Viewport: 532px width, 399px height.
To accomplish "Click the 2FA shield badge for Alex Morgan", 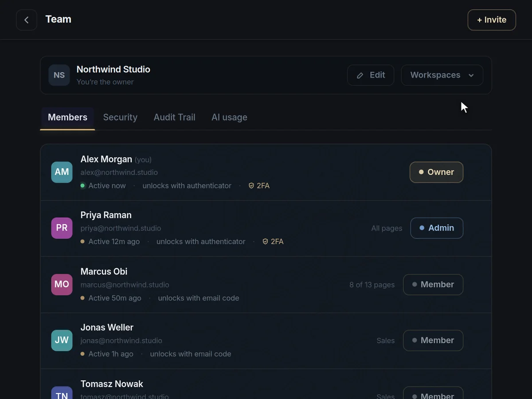I will point(259,186).
